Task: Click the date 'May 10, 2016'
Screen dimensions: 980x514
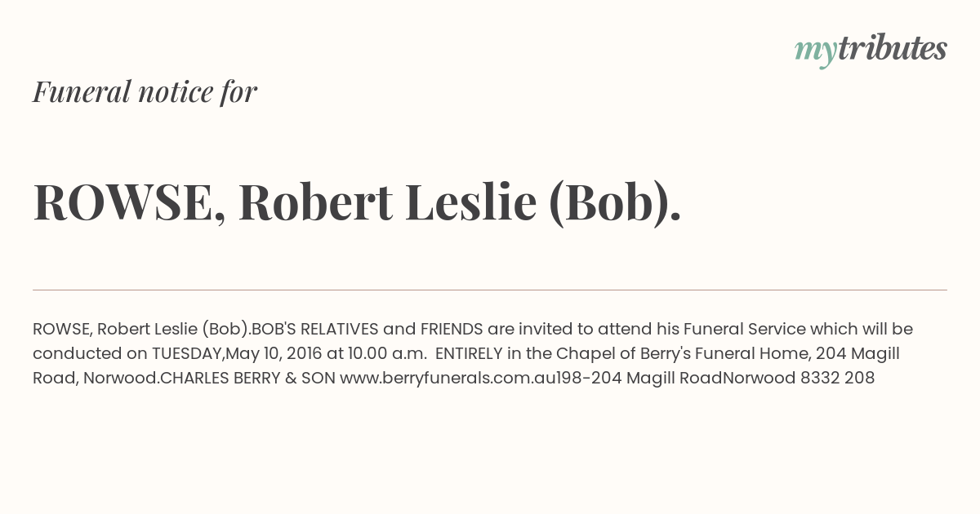Action: [274, 353]
